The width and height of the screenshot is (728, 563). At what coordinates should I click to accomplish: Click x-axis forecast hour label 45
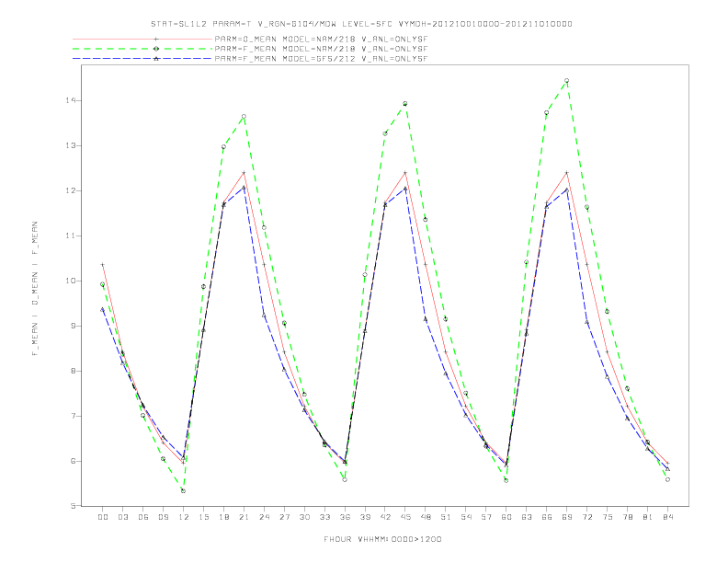(x=405, y=517)
